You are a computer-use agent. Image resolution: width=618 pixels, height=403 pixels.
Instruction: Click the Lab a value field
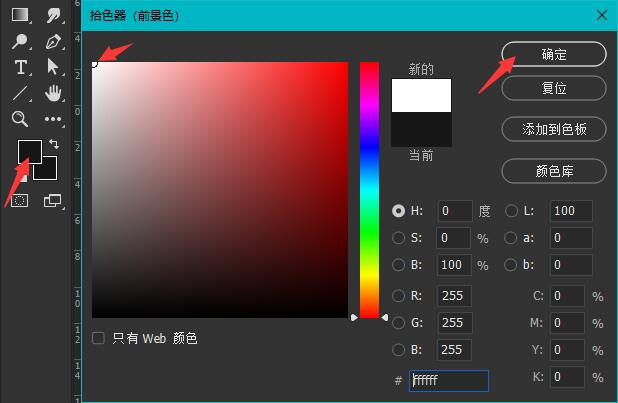pos(571,238)
